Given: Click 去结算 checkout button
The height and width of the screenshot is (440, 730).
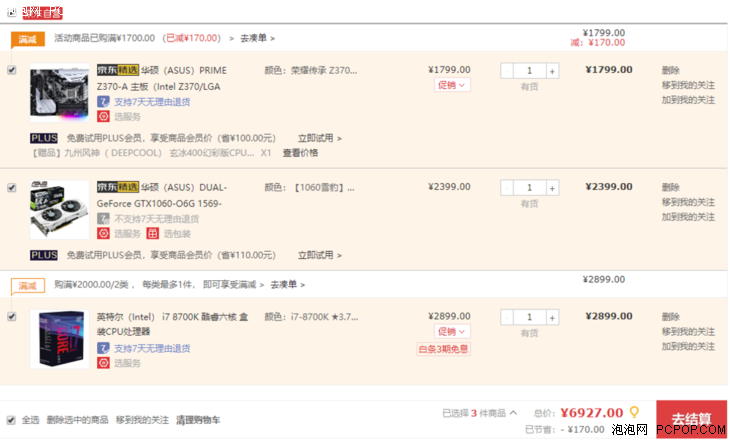Looking at the screenshot, I should pos(692,419).
